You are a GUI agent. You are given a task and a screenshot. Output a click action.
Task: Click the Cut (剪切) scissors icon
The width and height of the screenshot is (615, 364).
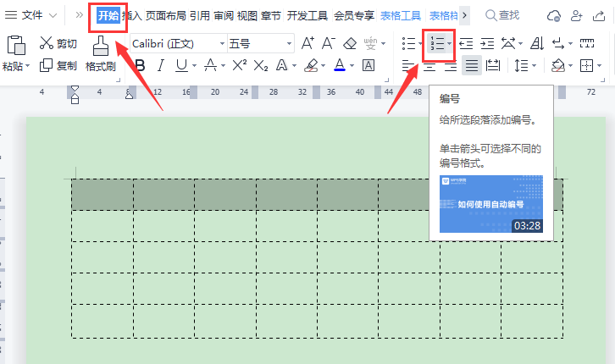tap(46, 43)
